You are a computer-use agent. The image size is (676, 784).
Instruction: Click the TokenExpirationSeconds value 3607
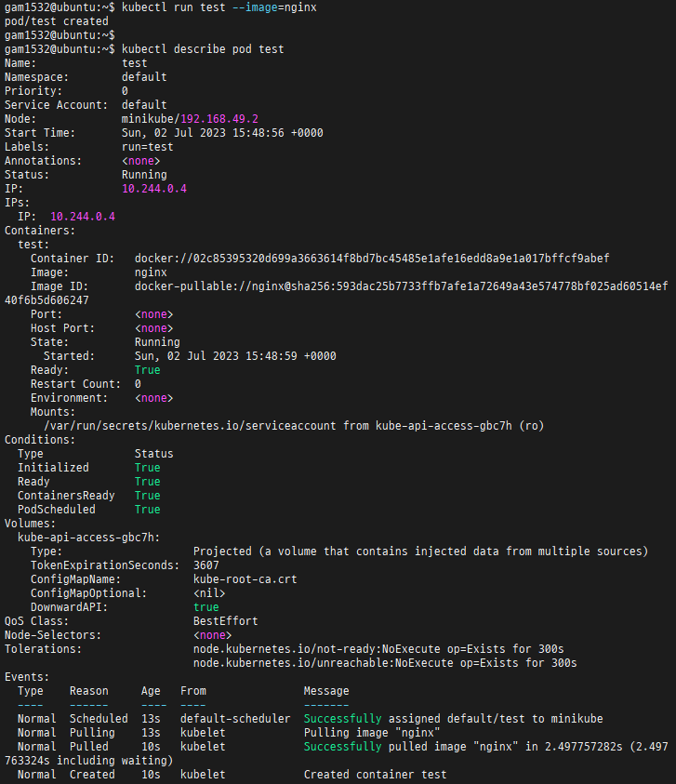point(206,565)
